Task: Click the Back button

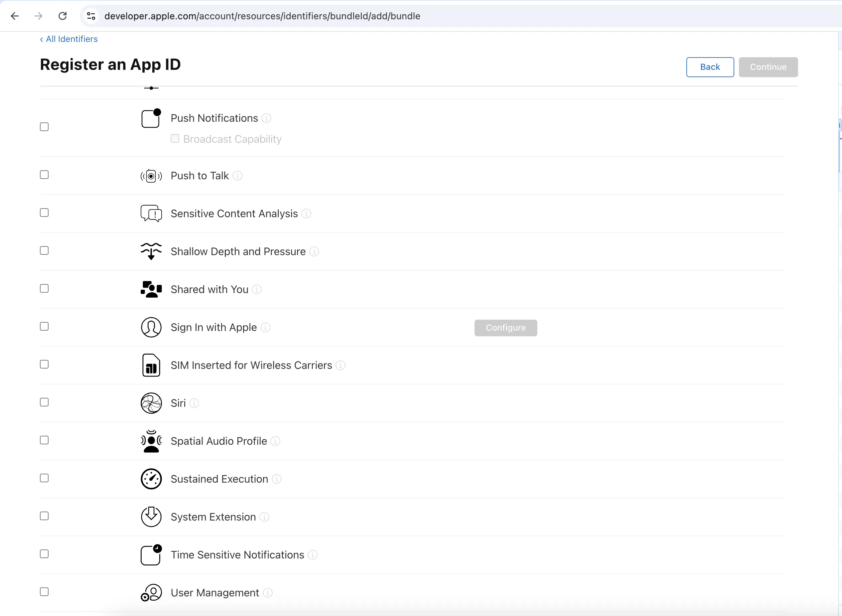Action: click(710, 67)
